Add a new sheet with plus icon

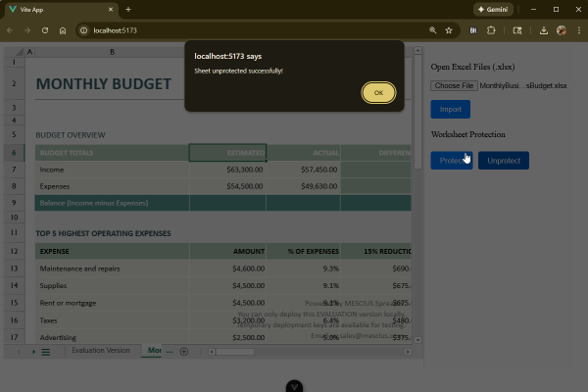[x=183, y=351]
